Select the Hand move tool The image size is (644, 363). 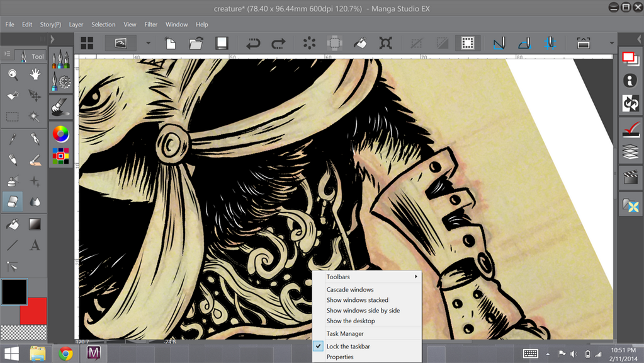(35, 75)
